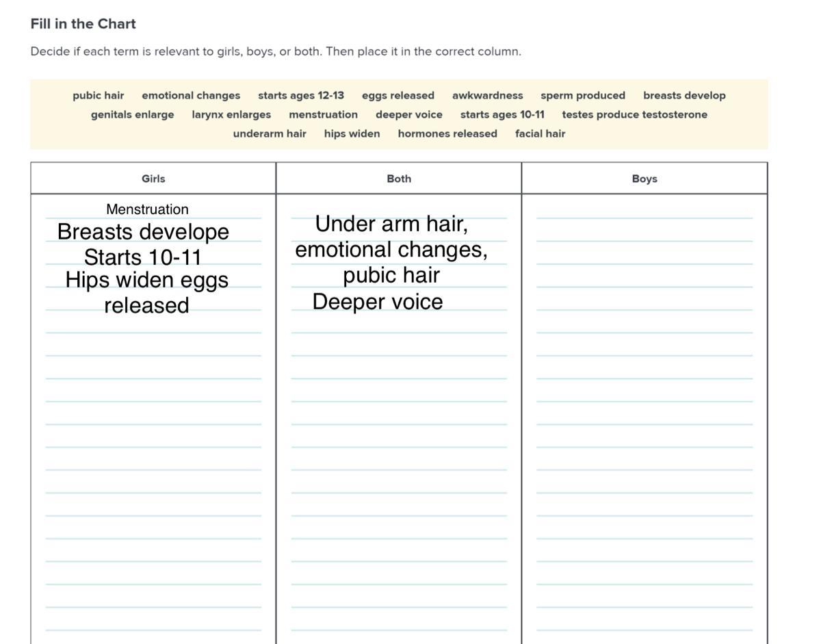Click the 'starts ages 12-13' term
The height and width of the screenshot is (644, 821).
[x=301, y=95]
